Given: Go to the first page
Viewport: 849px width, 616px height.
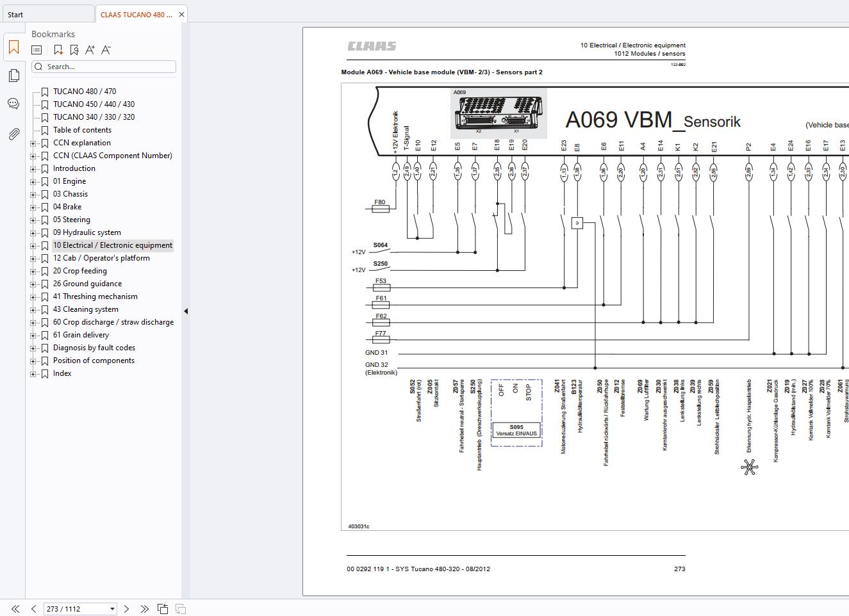Looking at the screenshot, I should 15,609.
